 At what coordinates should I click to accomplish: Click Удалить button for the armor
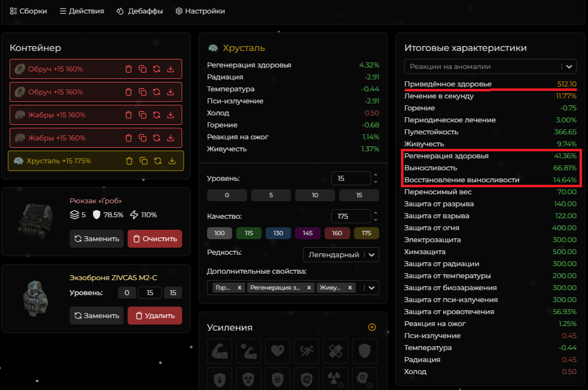(x=154, y=316)
